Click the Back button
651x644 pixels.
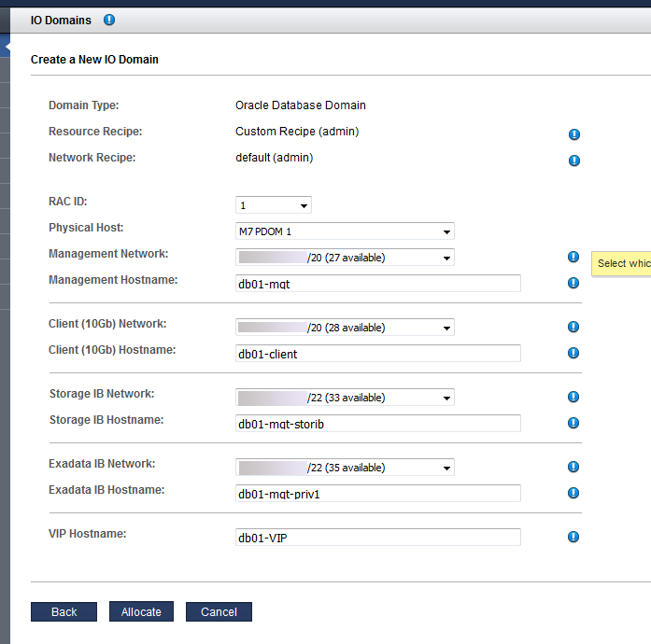[x=64, y=611]
